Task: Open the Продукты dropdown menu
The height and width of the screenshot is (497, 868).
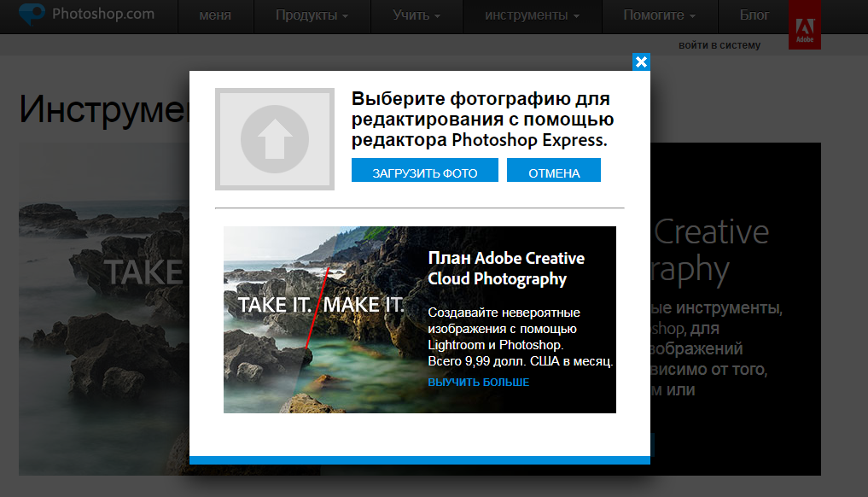Action: coord(312,15)
